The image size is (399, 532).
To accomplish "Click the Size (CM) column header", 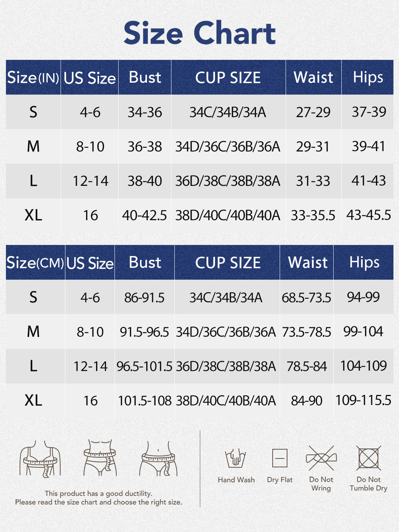I will (x=35, y=263).
